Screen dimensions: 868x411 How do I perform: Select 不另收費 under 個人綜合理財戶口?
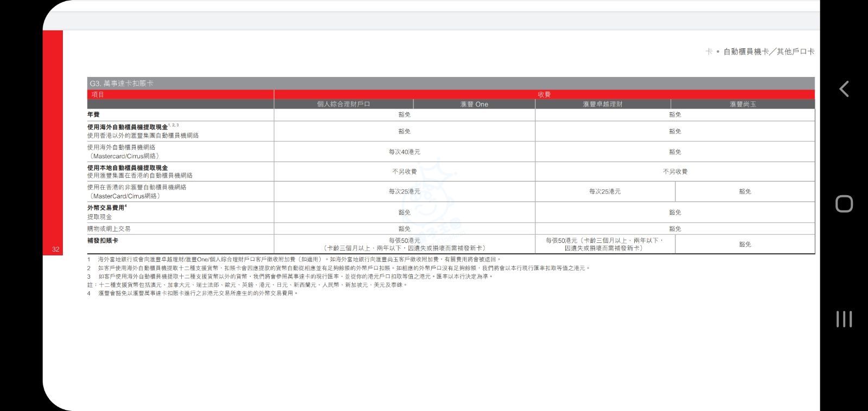click(404, 171)
